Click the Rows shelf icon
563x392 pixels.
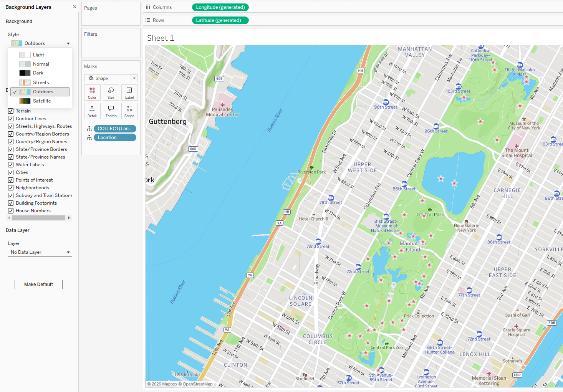click(148, 20)
